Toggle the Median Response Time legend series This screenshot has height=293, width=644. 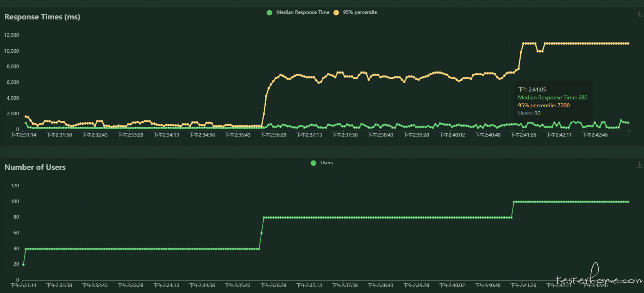298,12
